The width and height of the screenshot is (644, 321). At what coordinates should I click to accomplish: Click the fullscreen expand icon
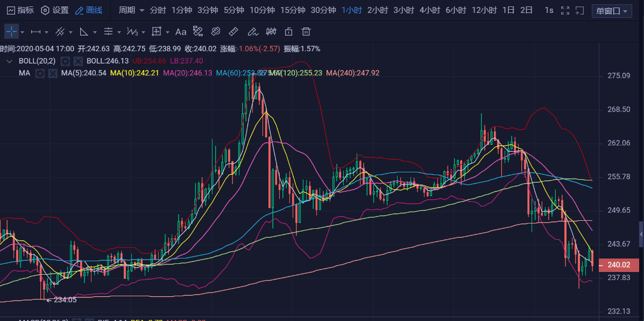pos(565,11)
